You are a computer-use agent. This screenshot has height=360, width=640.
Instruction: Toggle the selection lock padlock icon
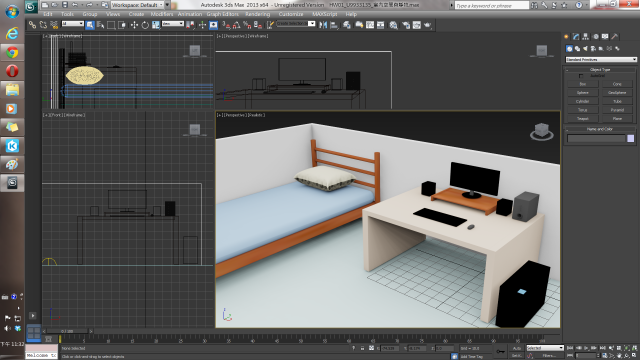pos(362,348)
